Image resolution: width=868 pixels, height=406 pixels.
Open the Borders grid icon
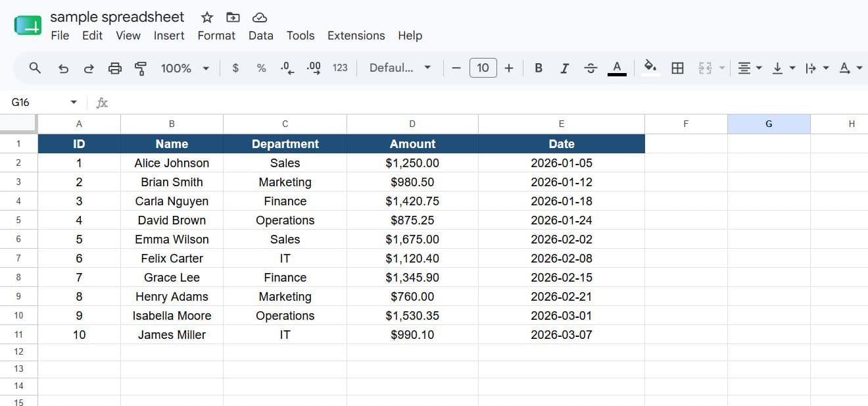(x=677, y=68)
